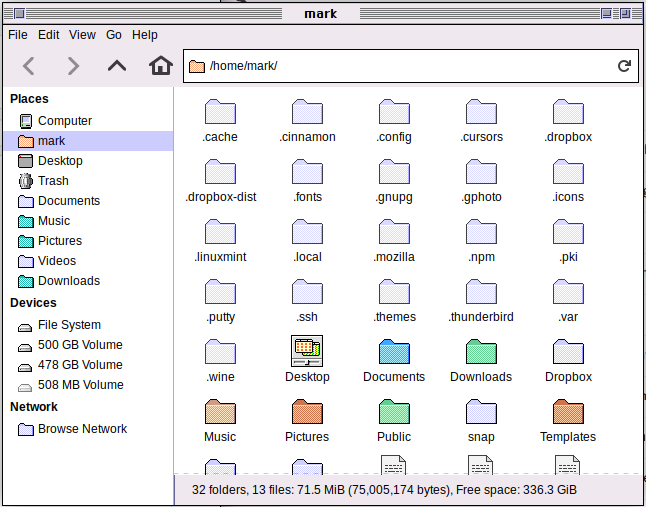Select the blue Documents folder in file pane
The height and width of the screenshot is (507, 646).
tap(394, 352)
